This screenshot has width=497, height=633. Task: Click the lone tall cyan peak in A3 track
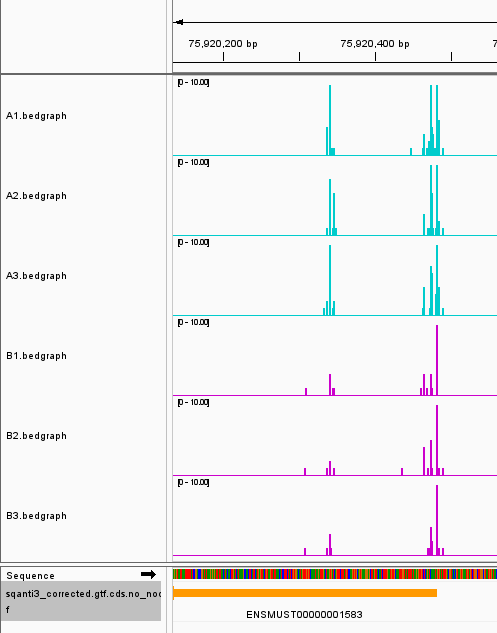coord(330,280)
